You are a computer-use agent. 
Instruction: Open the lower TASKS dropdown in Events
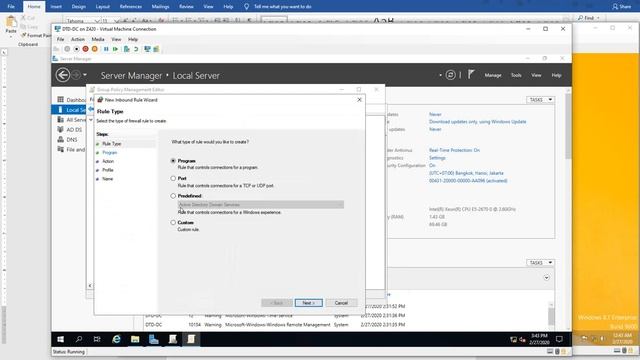(x=540, y=262)
